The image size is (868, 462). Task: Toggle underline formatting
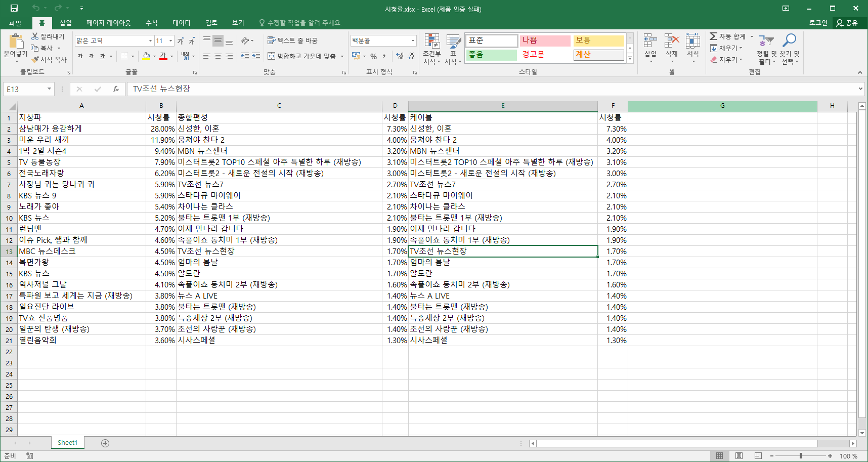pos(102,56)
